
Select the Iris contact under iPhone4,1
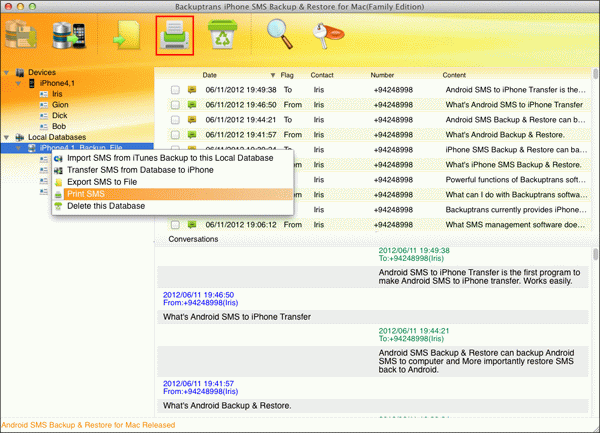point(57,94)
